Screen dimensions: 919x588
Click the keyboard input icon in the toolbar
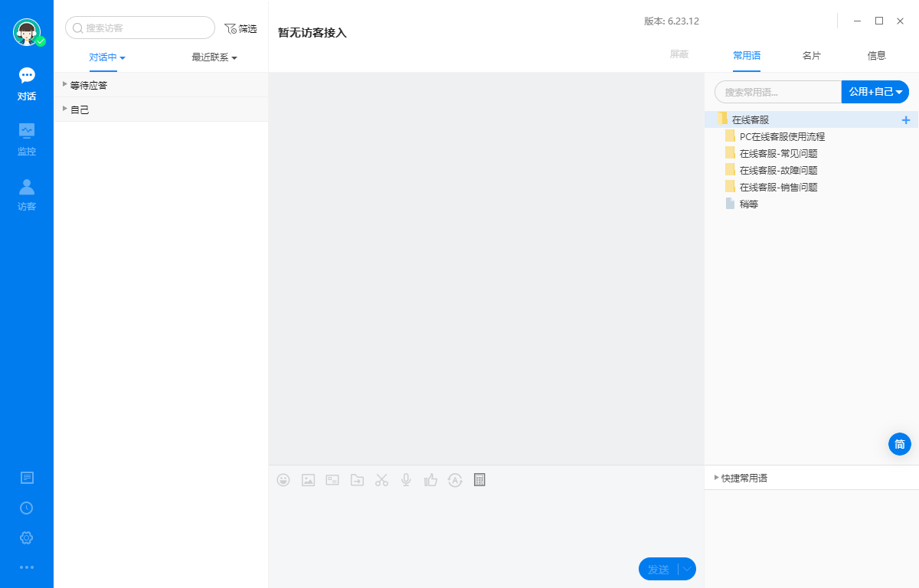click(479, 479)
